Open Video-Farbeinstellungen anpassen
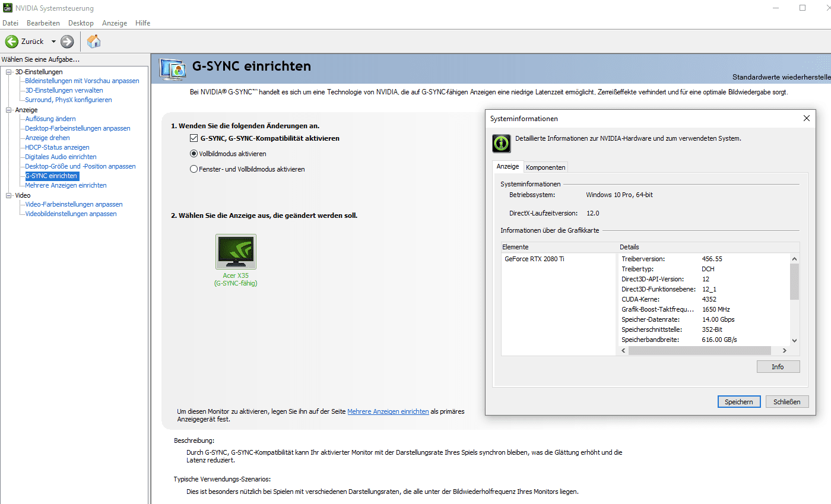The height and width of the screenshot is (504, 831). coord(74,204)
